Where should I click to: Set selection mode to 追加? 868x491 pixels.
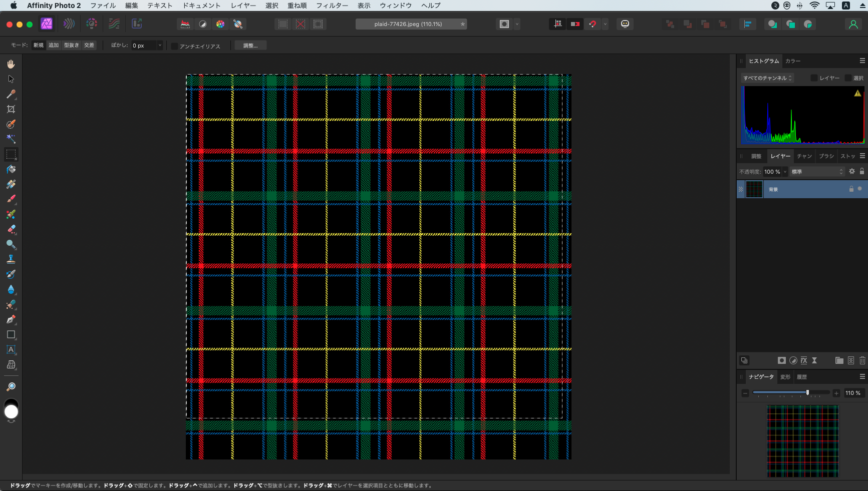click(x=54, y=45)
